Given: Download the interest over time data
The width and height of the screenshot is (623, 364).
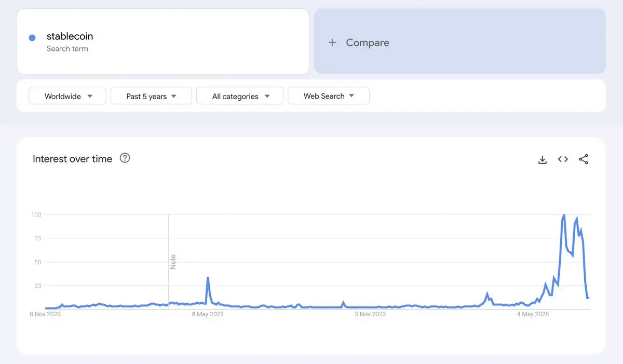Looking at the screenshot, I should [x=542, y=159].
